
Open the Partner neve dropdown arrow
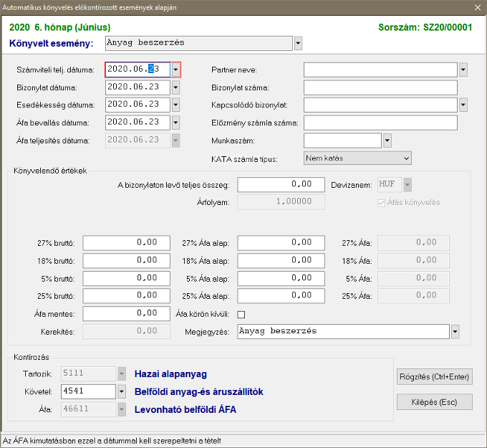coord(463,70)
